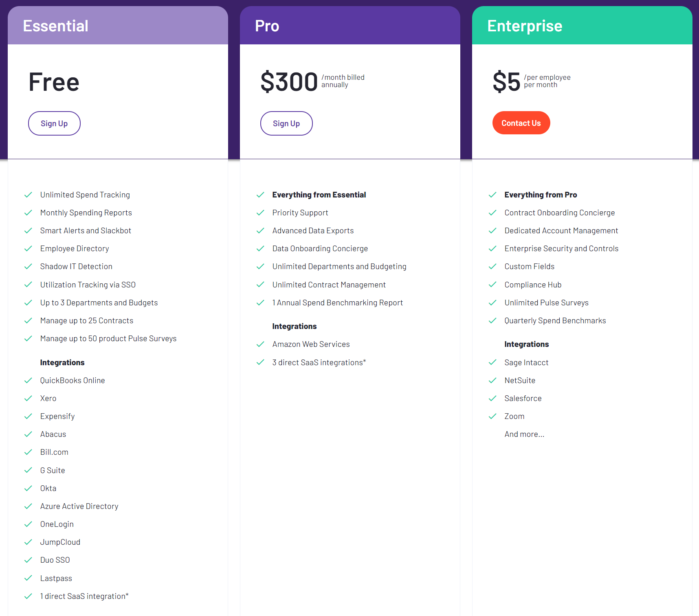The image size is (699, 616).
Task: Click the checkmark next to Advanced Data Exports
Action: tap(260, 231)
